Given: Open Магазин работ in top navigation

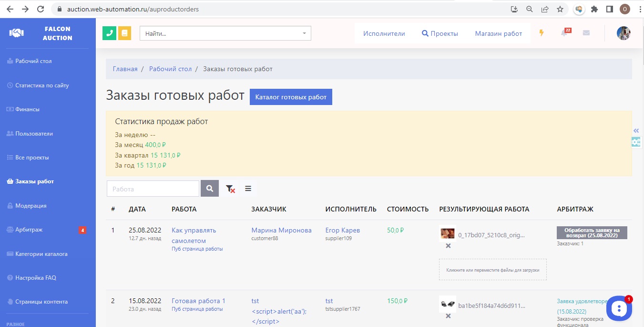Looking at the screenshot, I should pos(499,33).
